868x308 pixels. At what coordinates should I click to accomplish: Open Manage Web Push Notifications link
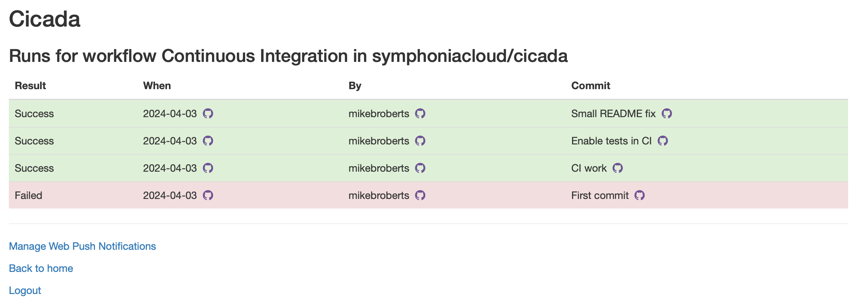pyautogui.click(x=82, y=246)
